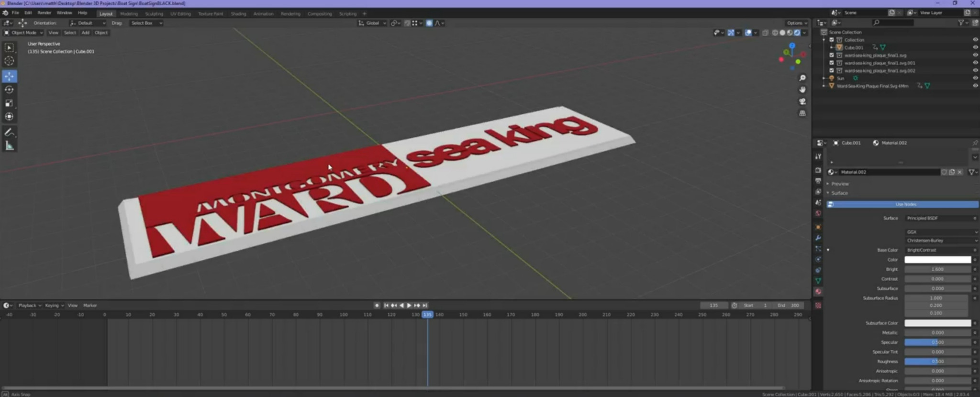Click the viewport zoom magnifier icon
980x397 pixels.
[x=802, y=78]
